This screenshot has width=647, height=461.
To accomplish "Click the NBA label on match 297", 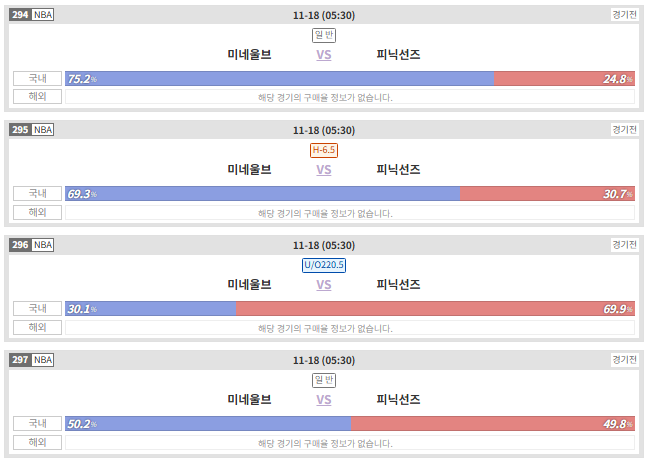I will click(x=43, y=360).
